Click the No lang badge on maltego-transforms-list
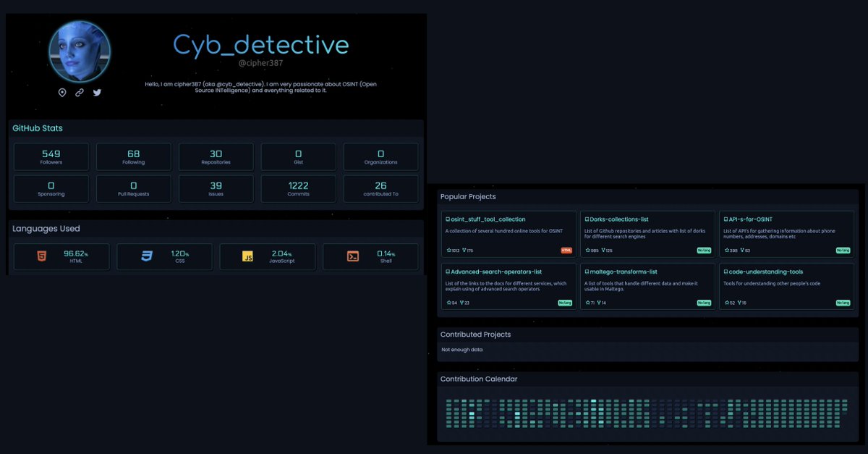 [x=703, y=303]
